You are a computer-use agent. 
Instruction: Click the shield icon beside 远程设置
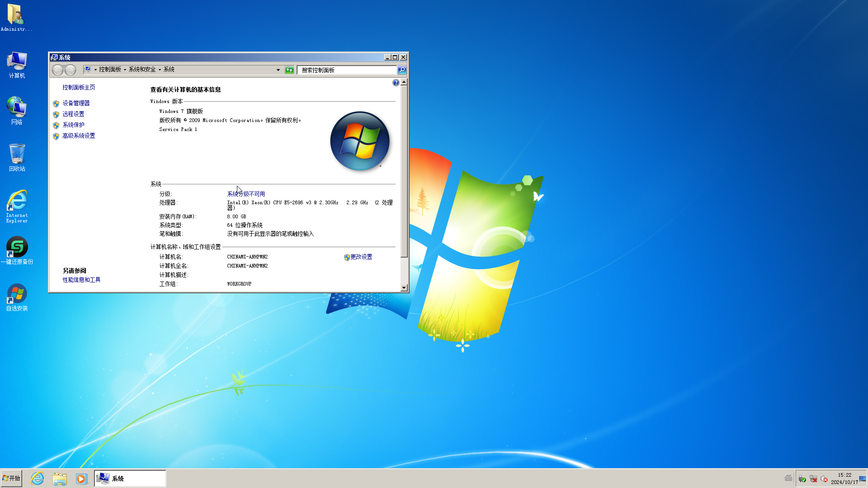click(x=56, y=114)
